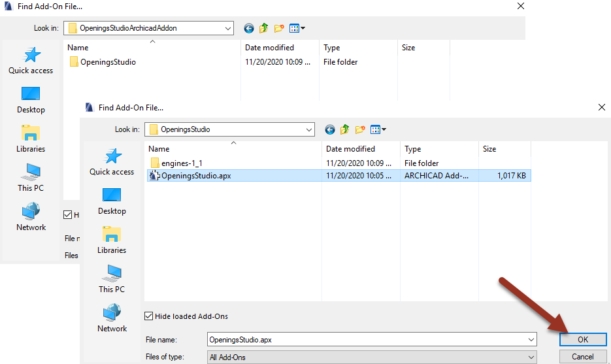611x364 pixels.
Task: Open This PC in the back dialog sidebar
Action: point(31,178)
